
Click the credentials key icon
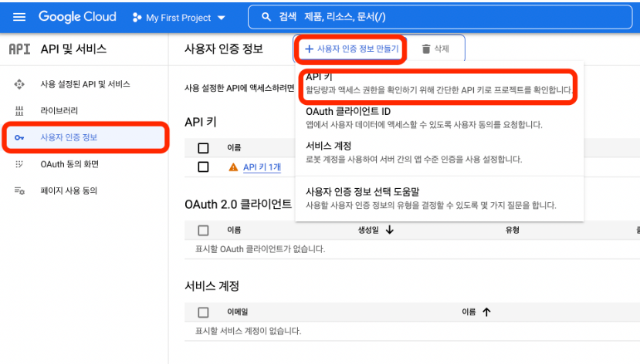(19, 137)
